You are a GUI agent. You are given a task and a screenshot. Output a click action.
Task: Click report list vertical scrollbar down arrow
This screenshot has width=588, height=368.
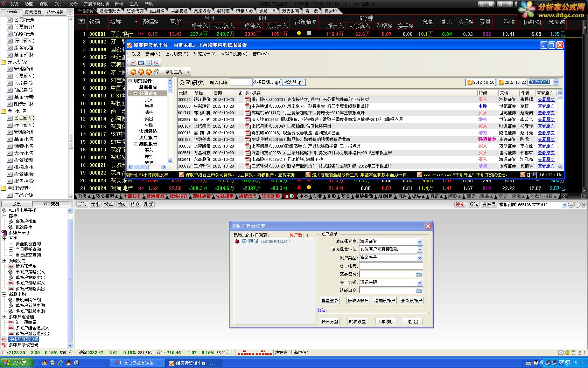click(x=560, y=167)
